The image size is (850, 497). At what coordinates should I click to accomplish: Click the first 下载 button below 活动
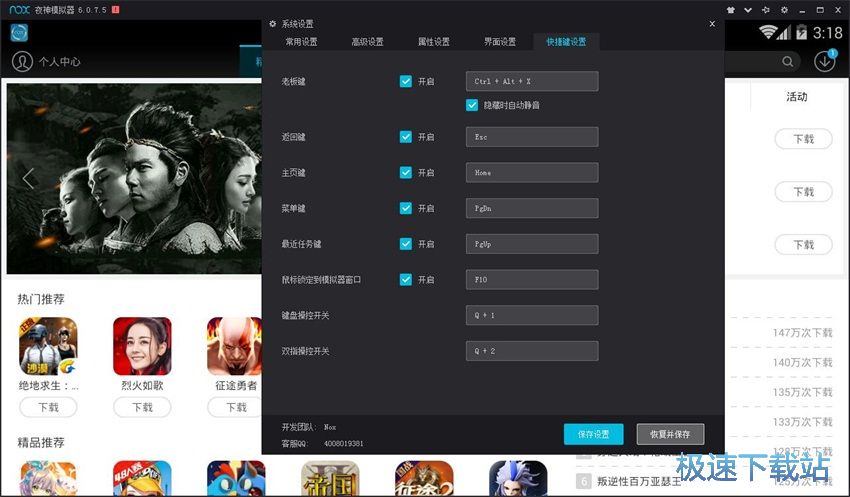[x=803, y=139]
